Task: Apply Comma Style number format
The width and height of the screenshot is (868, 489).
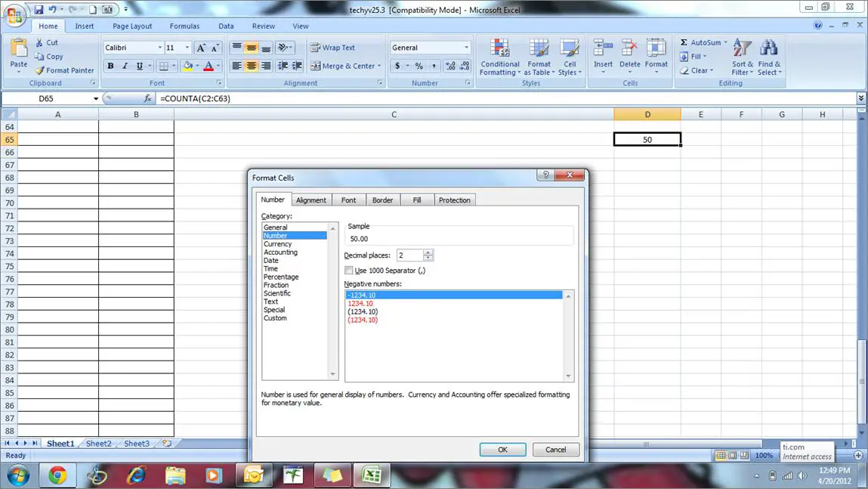Action: point(434,66)
